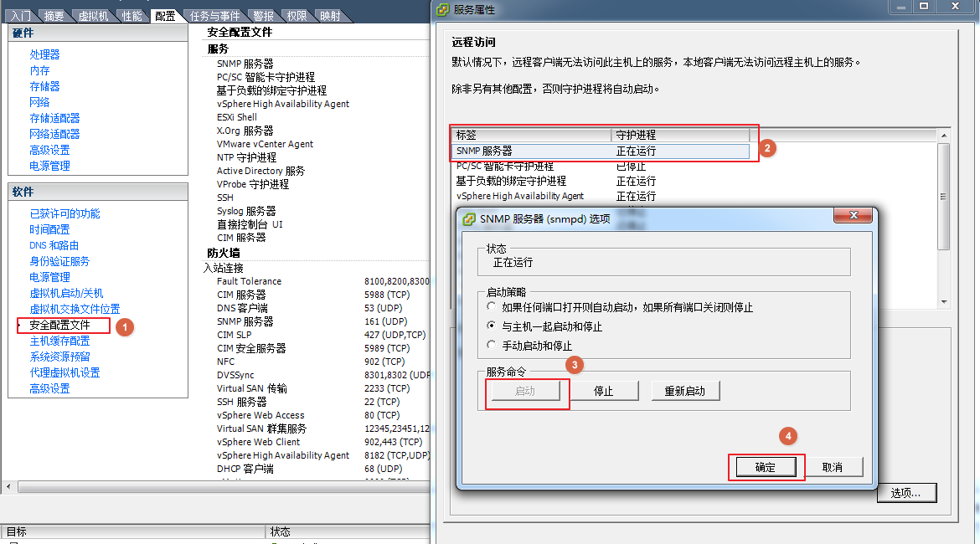
Task: Click the disabled 启动 service button
Action: tap(525, 391)
